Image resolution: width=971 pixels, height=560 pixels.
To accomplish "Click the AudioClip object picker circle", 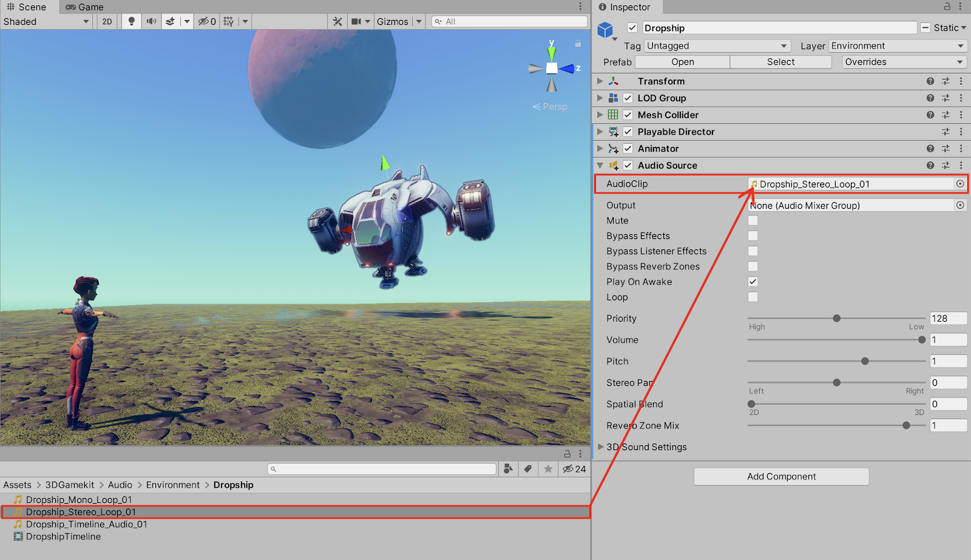I will tap(960, 184).
